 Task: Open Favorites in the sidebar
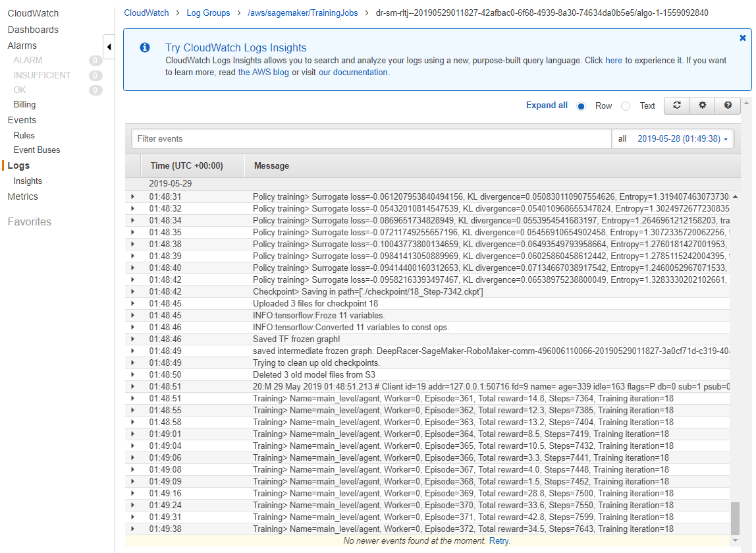(30, 222)
